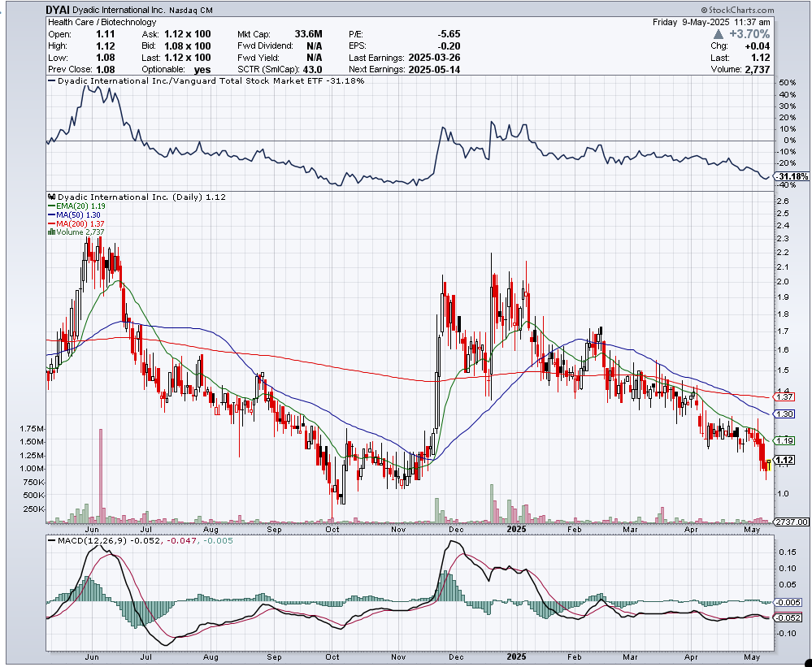Click the DYAI ticker symbol in the header
Viewport: 812px width, 667px height.
[x=58, y=10]
